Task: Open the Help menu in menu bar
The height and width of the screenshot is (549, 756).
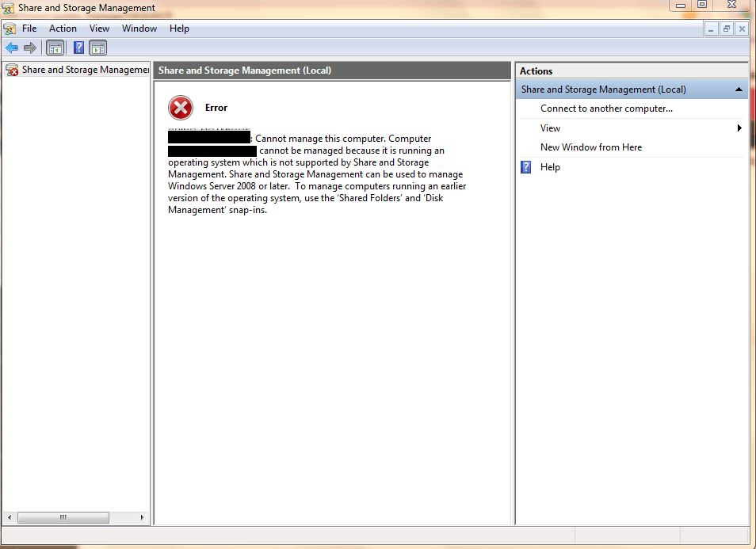Action: pyautogui.click(x=179, y=29)
